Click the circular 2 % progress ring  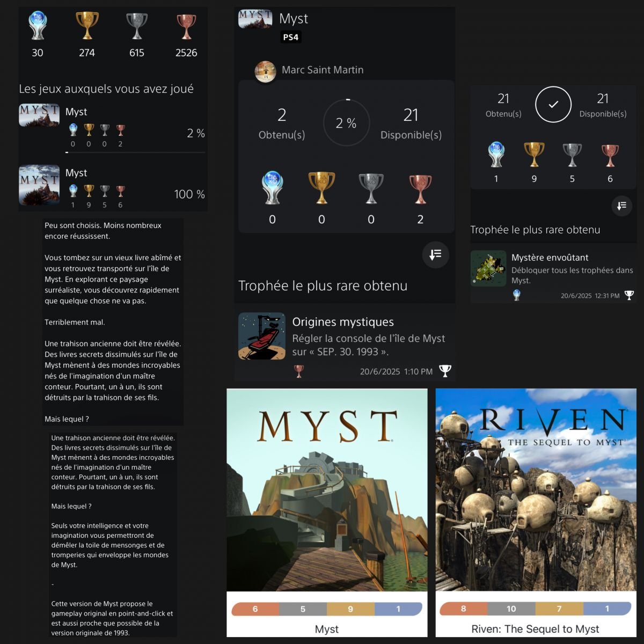pos(346,123)
